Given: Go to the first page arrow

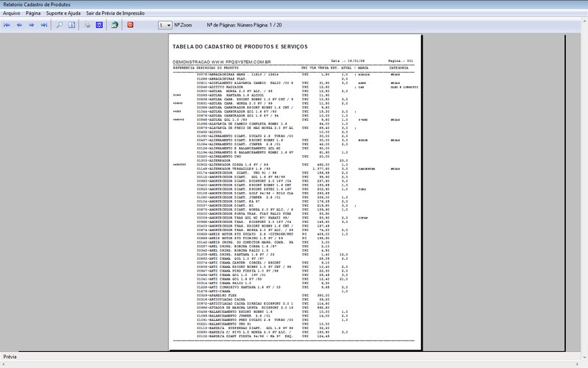Looking at the screenshot, I should point(7,24).
